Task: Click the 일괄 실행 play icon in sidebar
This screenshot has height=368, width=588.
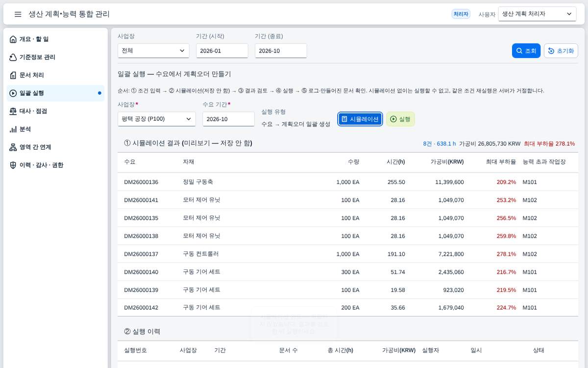Action: pyautogui.click(x=13, y=93)
